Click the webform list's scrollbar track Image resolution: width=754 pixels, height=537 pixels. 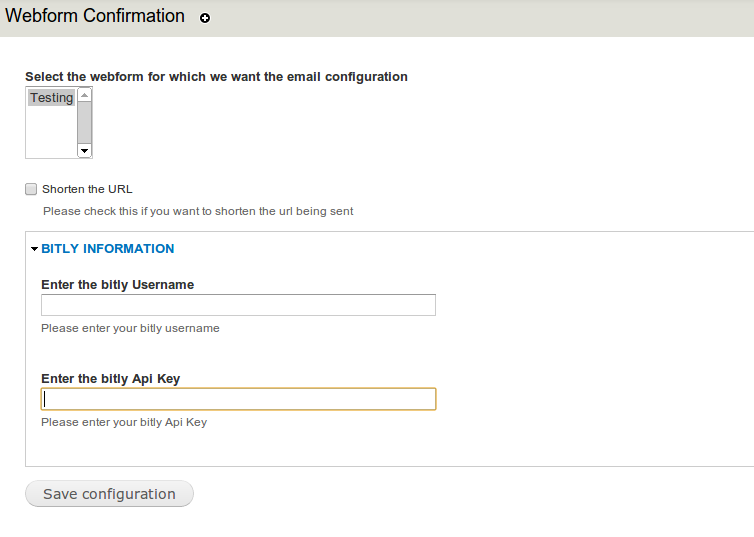click(x=85, y=123)
